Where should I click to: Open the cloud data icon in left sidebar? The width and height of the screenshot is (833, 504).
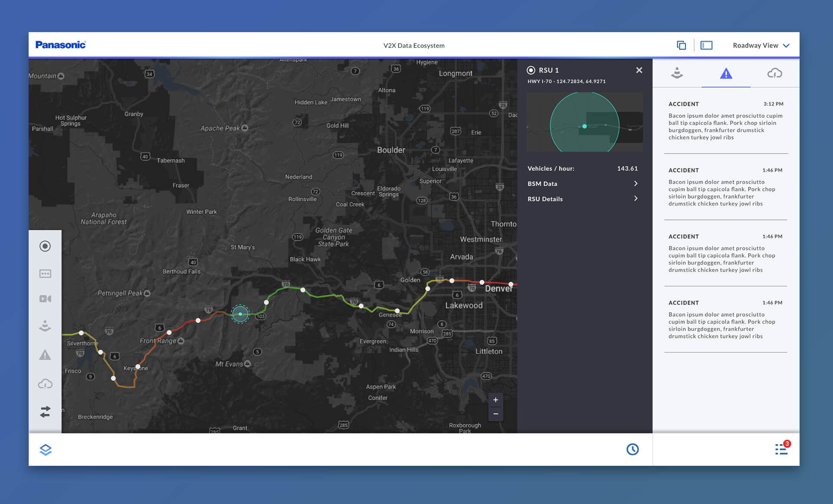45,384
